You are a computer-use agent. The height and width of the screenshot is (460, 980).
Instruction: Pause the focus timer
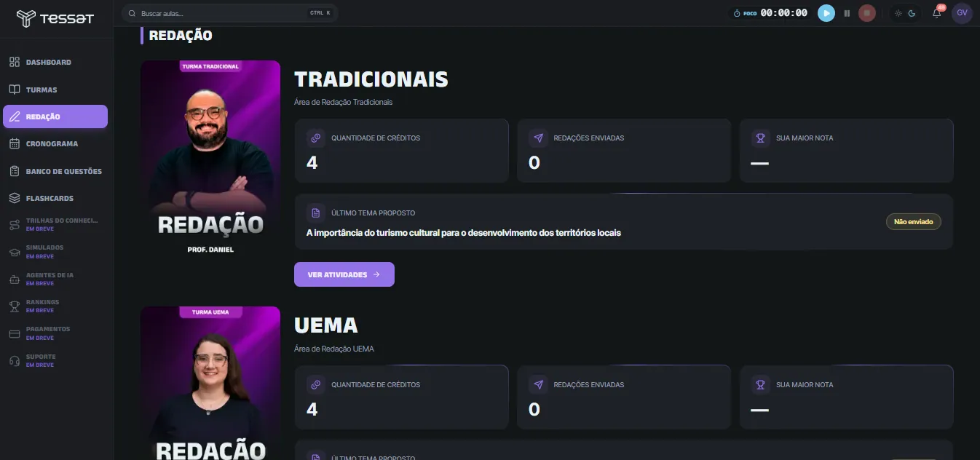click(x=847, y=13)
